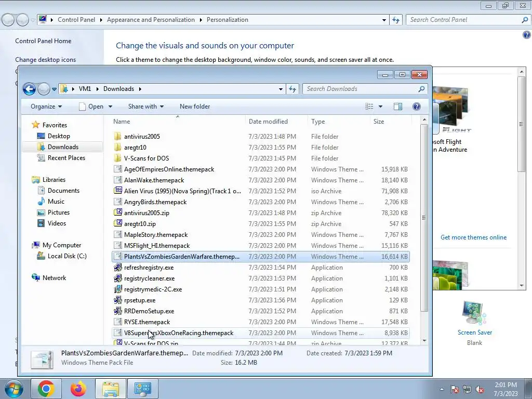This screenshot has width=532, height=399.
Task: Select the registrymedic-2C.exe icon
Action: (x=117, y=289)
